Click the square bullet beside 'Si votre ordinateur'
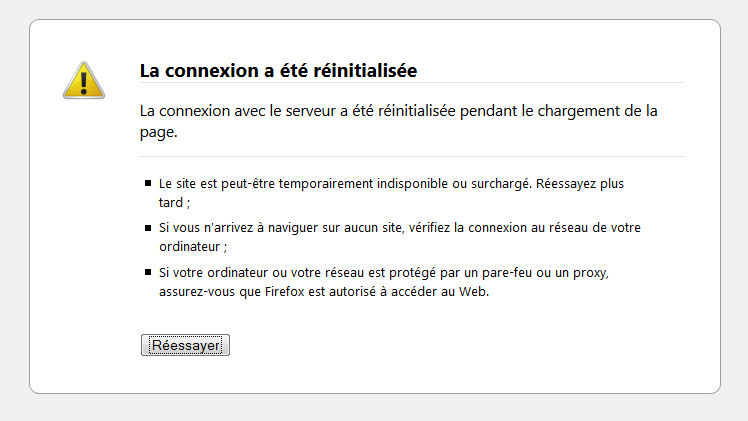This screenshot has width=748, height=421. pyautogui.click(x=148, y=272)
